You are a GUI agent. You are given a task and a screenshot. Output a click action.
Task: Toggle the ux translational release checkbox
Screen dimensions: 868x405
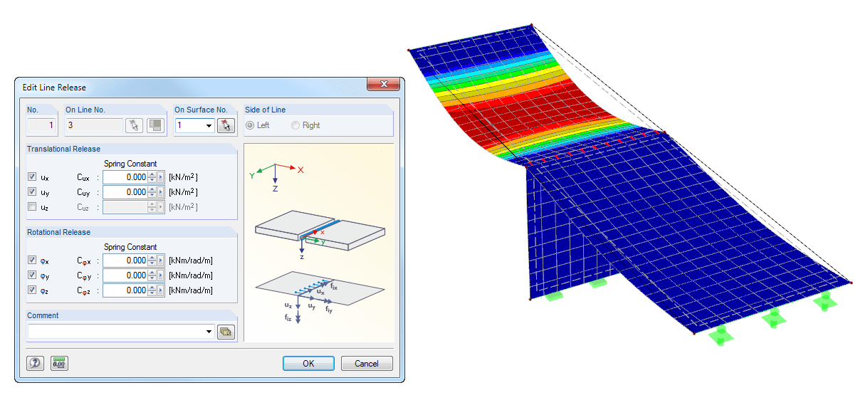[32, 177]
